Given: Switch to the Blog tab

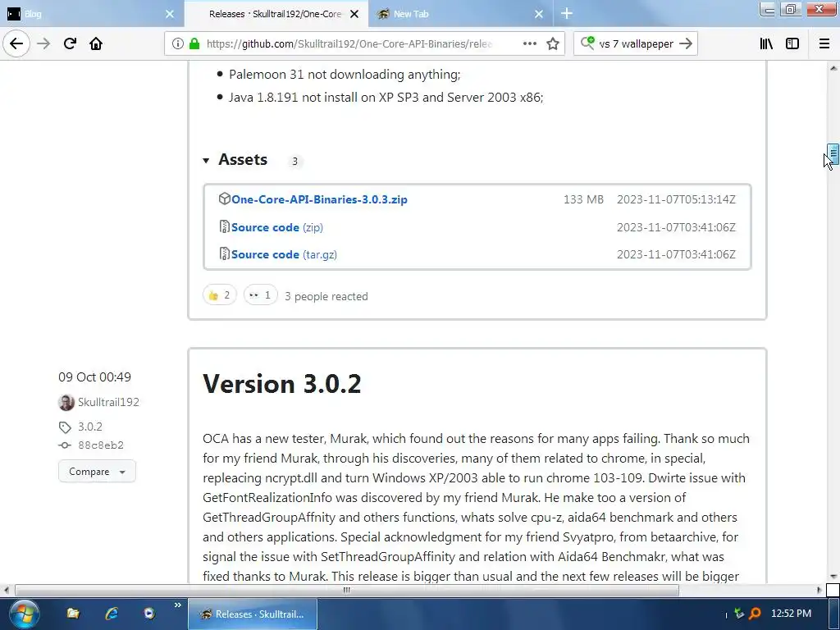Looking at the screenshot, I should (92, 14).
